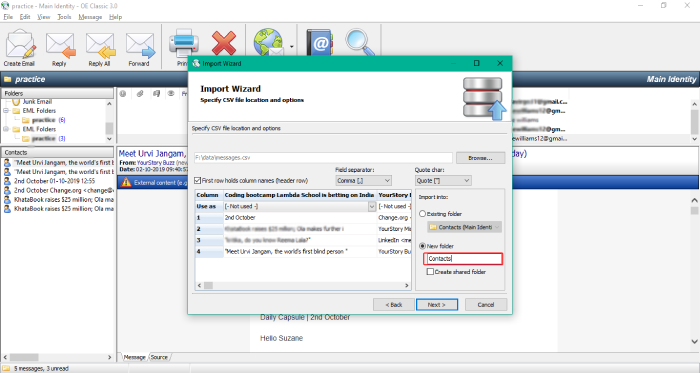Click the 5 messages, 3 unread status text
Image resolution: width=700 pixels, height=373 pixels.
coord(41,369)
